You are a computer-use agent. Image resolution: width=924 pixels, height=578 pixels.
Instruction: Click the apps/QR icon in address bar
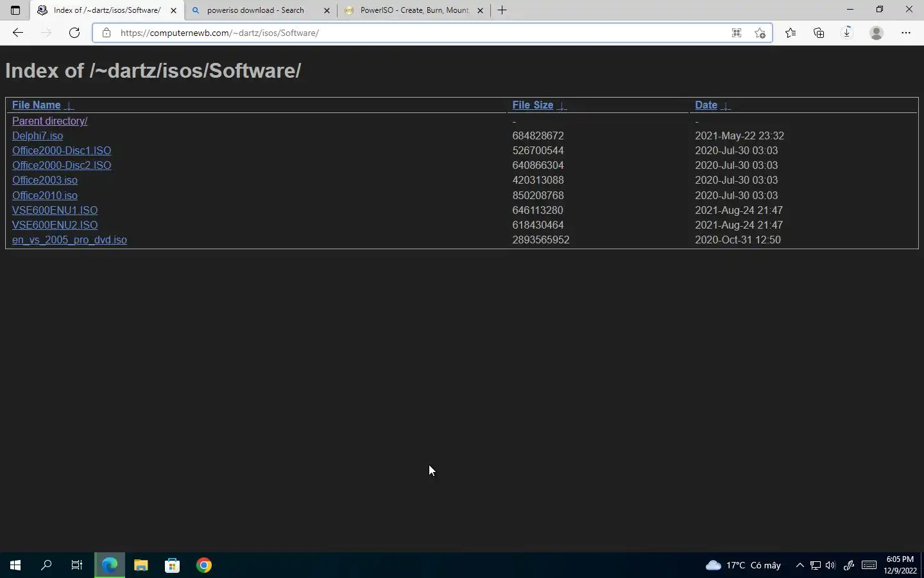tap(737, 33)
